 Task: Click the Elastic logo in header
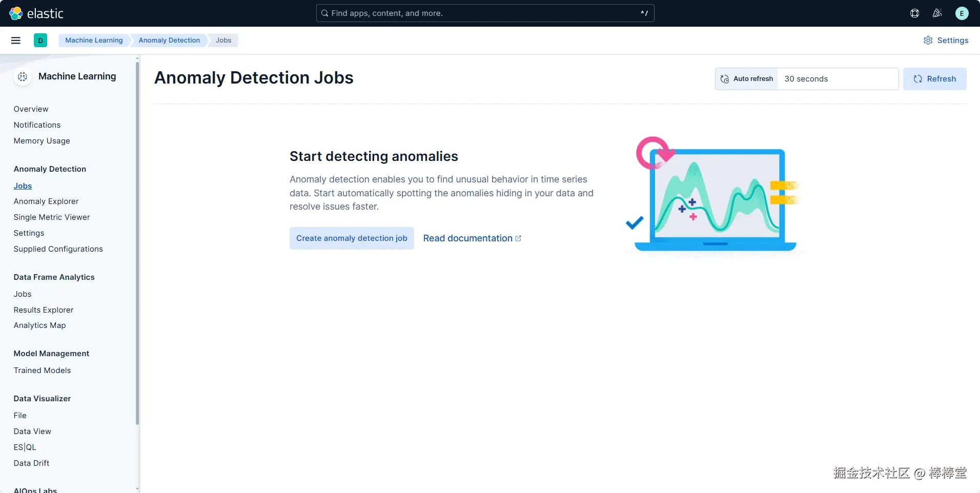(x=36, y=13)
